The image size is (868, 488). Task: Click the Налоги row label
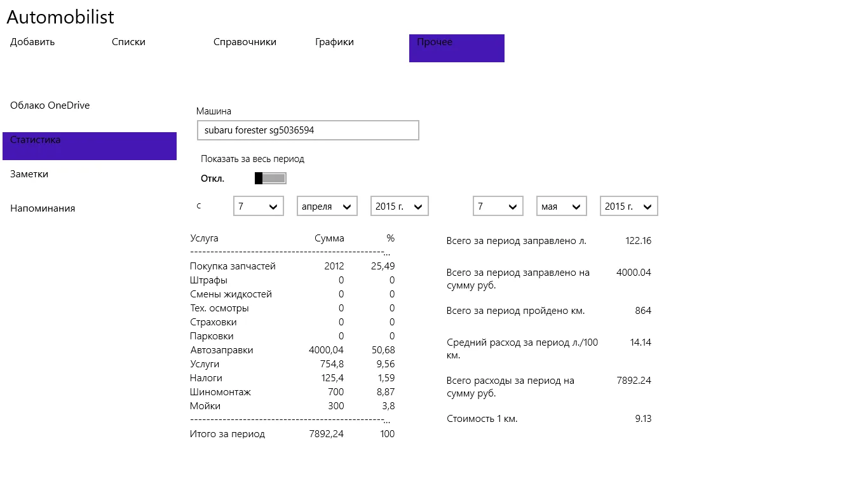coord(206,378)
